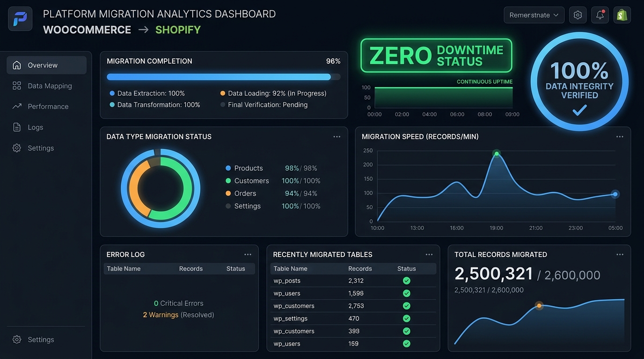
Task: Click the orange segment of the donut chart
Action: coord(134,188)
